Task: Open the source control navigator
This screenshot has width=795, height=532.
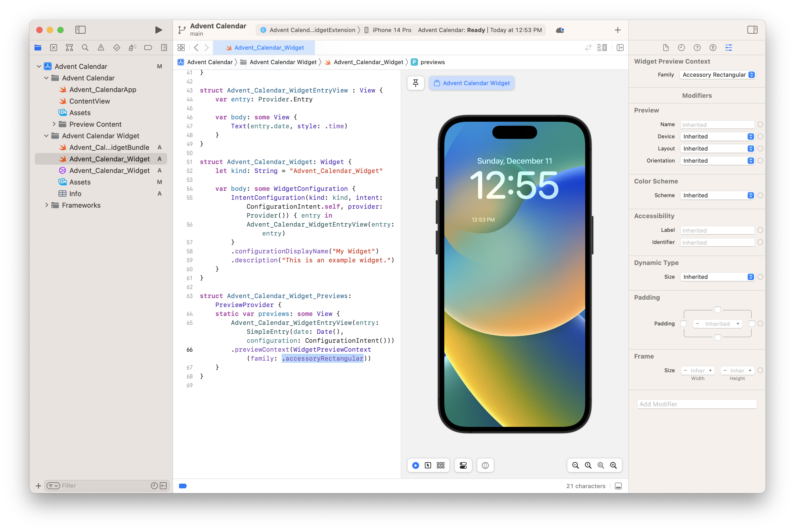Action: click(x=54, y=48)
